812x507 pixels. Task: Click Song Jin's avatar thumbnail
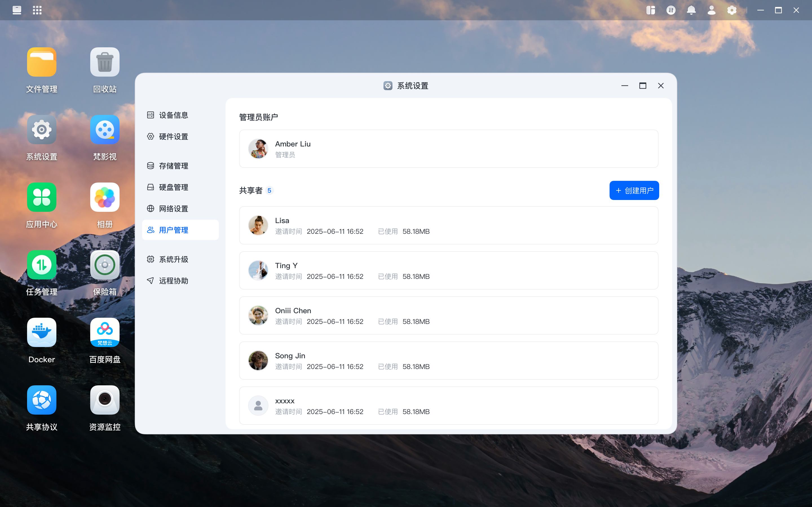[258, 361]
